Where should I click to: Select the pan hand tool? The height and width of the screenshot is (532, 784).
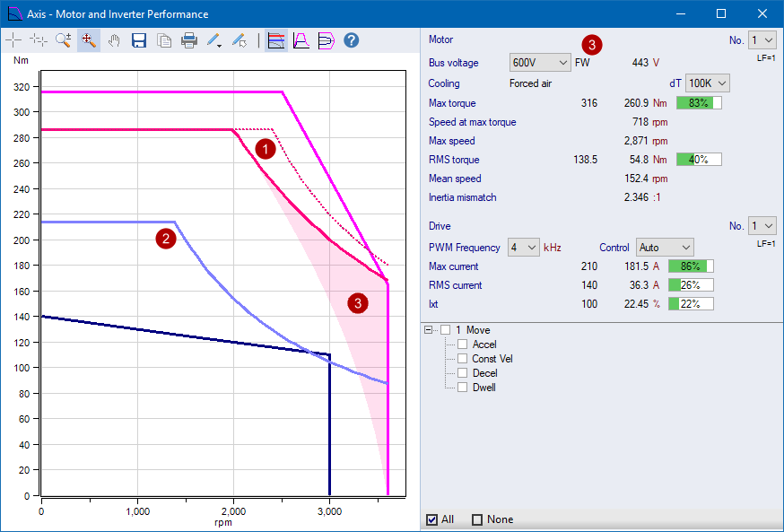coord(114,40)
